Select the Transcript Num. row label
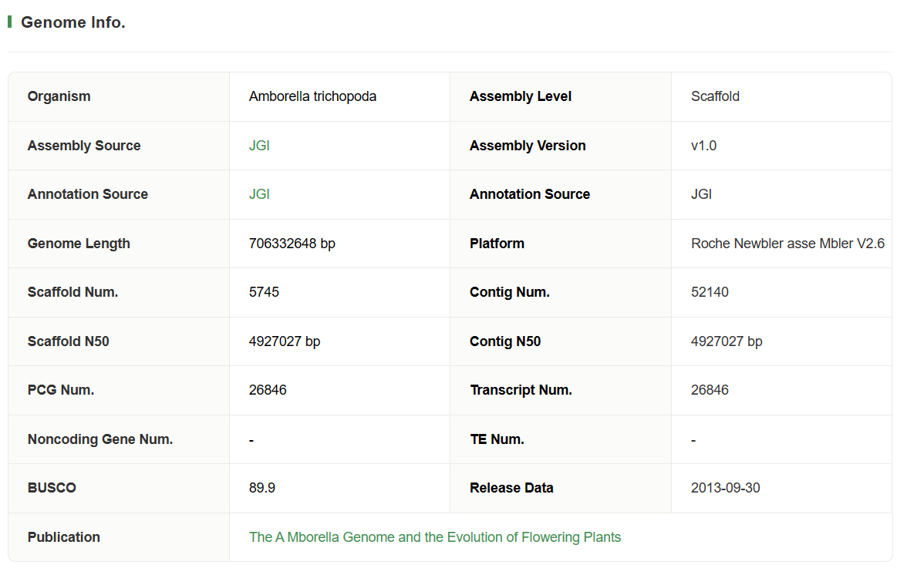This screenshot has height=575, width=924. (x=521, y=390)
